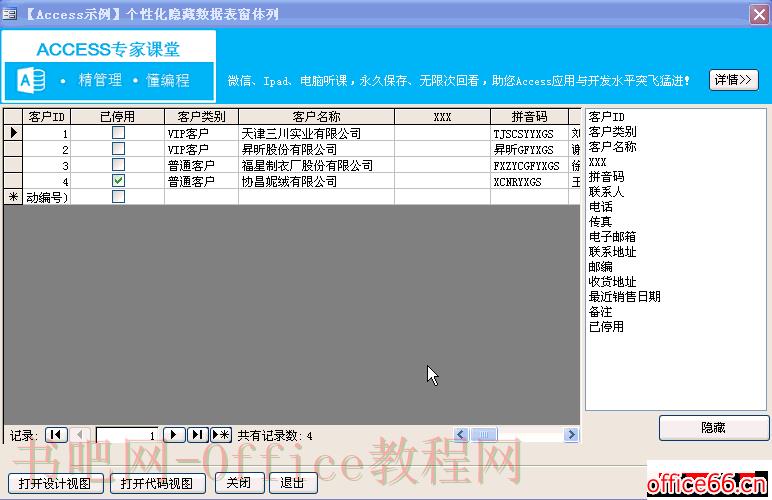Click pinyin code cell FXZYCGFYXGS
This screenshot has width=772, height=500.
click(529, 165)
